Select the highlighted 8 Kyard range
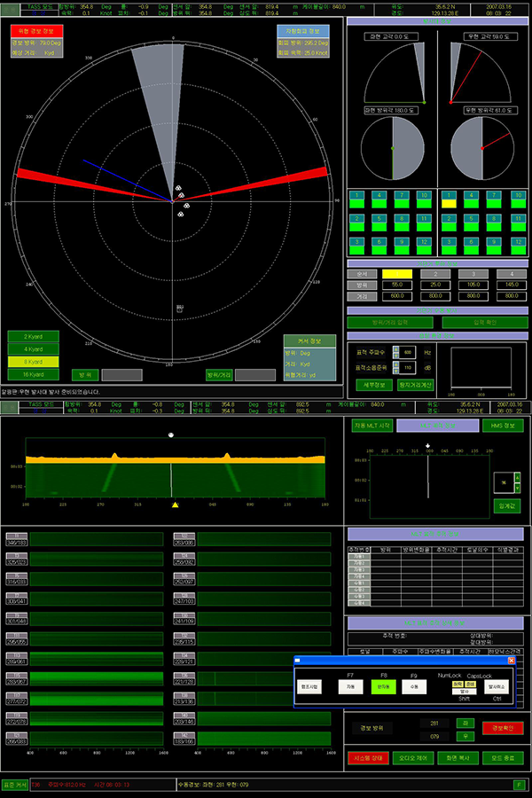 32,361
